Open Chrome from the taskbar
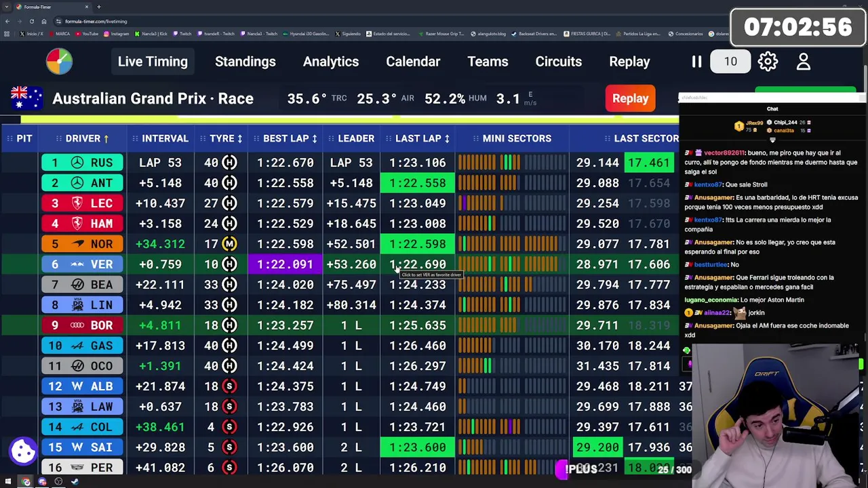 [x=26, y=482]
